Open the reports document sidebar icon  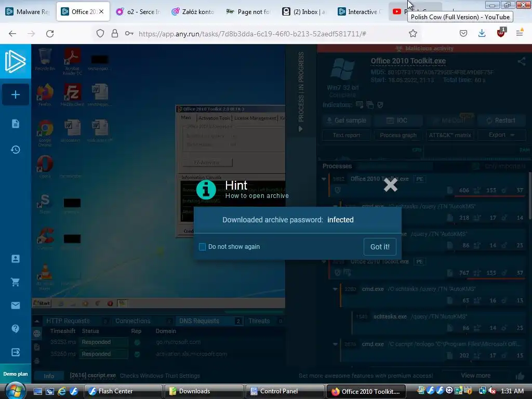pos(16,124)
